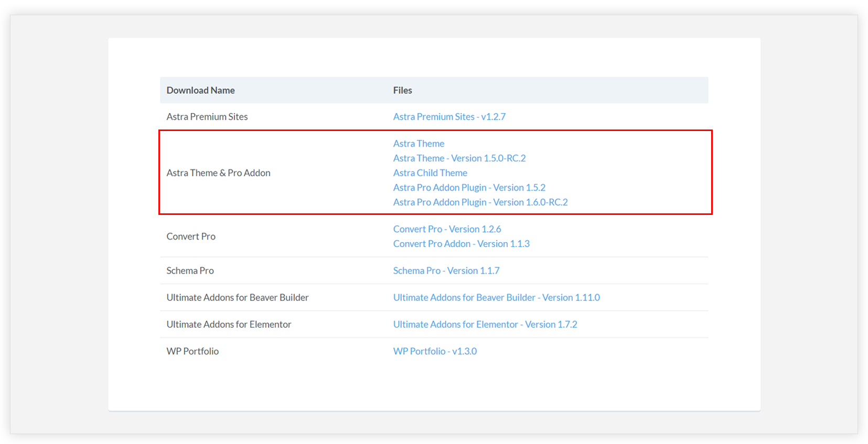The width and height of the screenshot is (868, 444).
Task: Open Astra Premium Sites - v1.2.7 download link
Action: coord(449,116)
